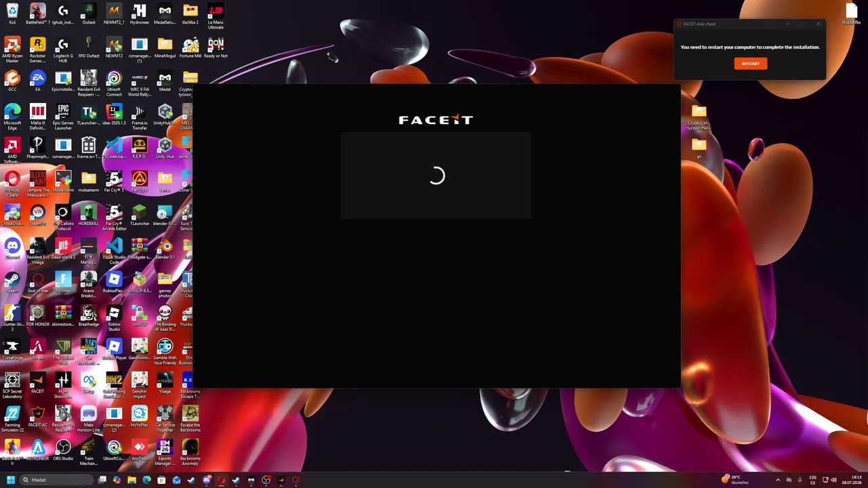Screen dimensions: 868x488
Task: Select the Hydroneer desktop shortcut
Action: point(140,15)
